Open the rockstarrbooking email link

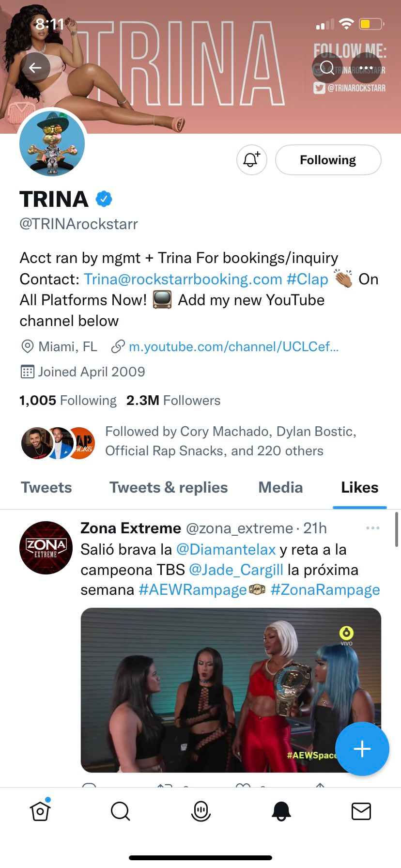tap(183, 279)
